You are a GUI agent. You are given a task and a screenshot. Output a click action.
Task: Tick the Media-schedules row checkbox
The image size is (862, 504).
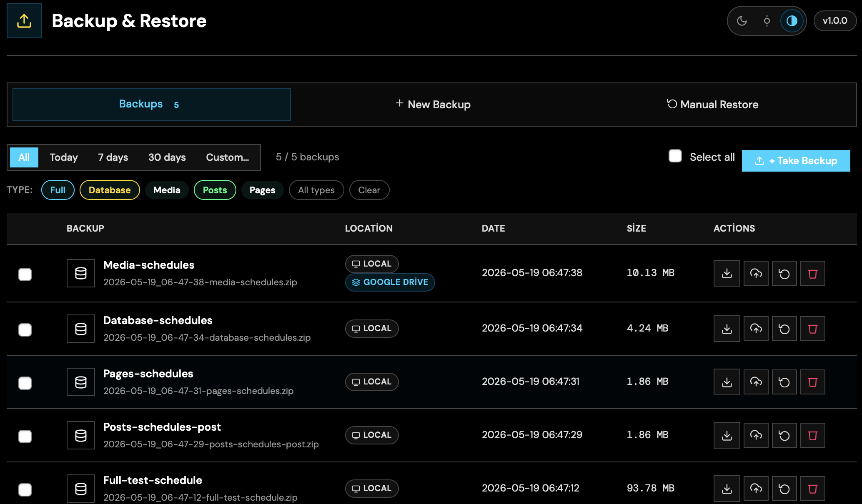(25, 274)
